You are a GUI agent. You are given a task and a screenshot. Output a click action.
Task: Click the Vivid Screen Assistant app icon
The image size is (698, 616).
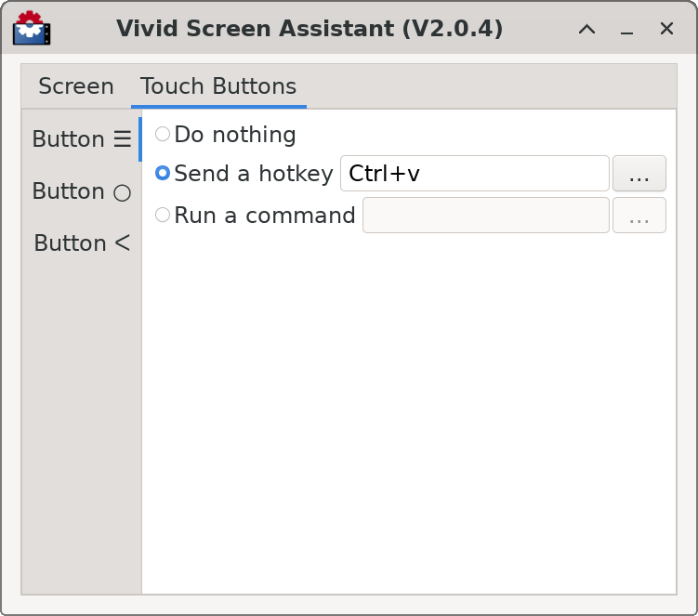32,29
